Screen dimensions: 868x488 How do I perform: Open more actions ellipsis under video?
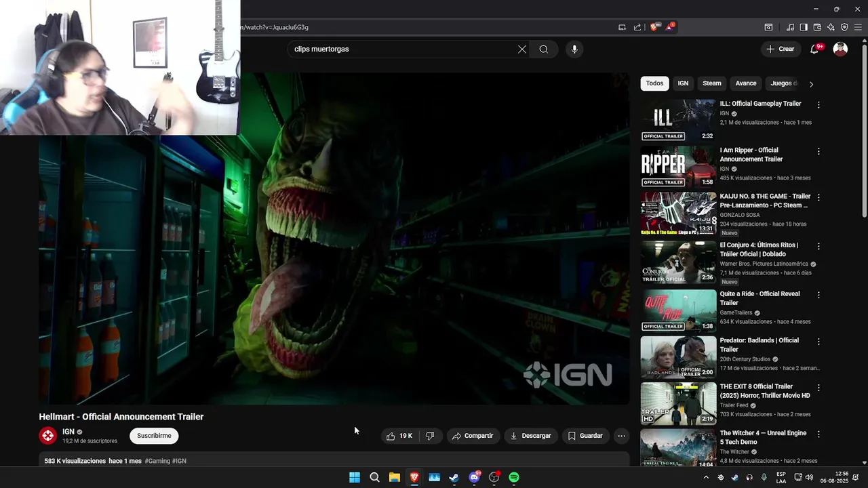(x=621, y=436)
